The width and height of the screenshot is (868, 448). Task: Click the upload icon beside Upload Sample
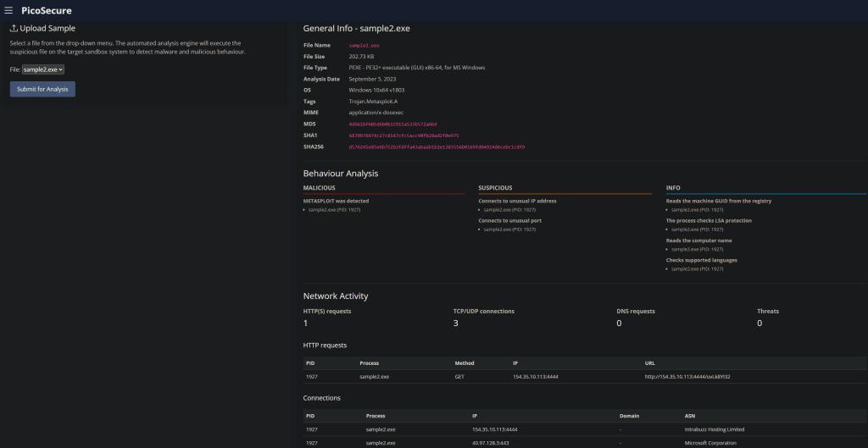tap(14, 28)
